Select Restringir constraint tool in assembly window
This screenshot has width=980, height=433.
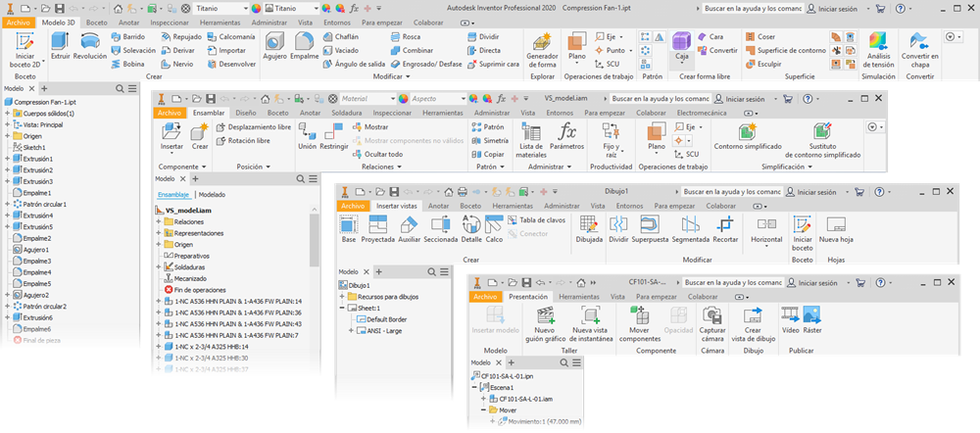[333, 137]
